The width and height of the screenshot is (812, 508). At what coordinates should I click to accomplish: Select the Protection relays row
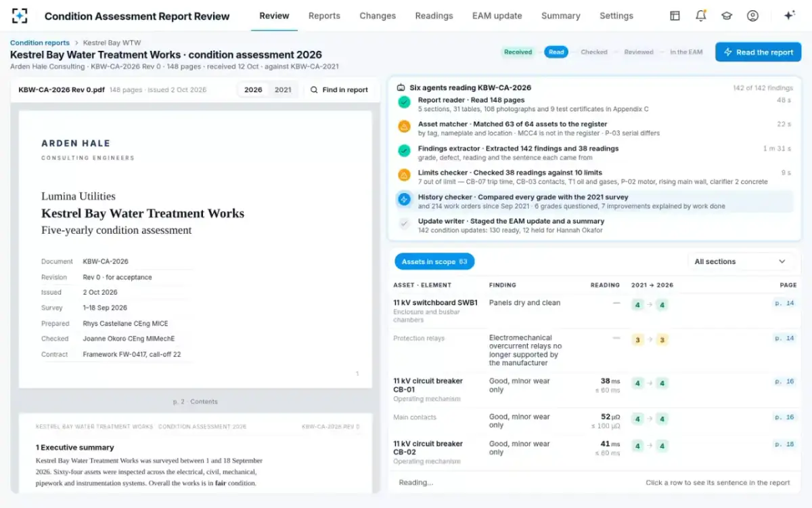tap(595, 350)
